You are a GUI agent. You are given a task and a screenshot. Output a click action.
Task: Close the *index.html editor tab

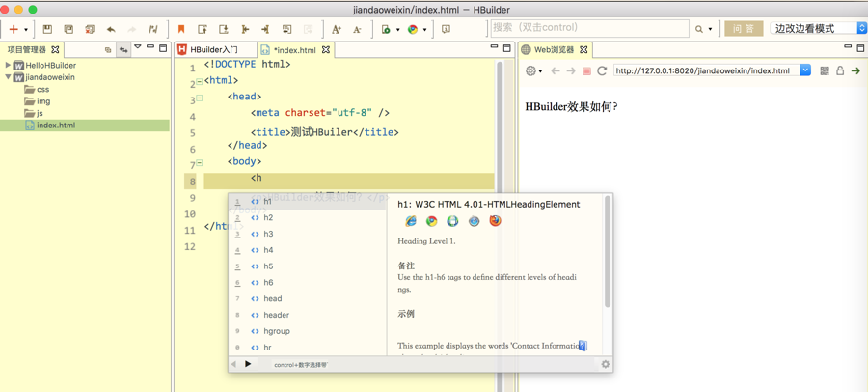(326, 50)
